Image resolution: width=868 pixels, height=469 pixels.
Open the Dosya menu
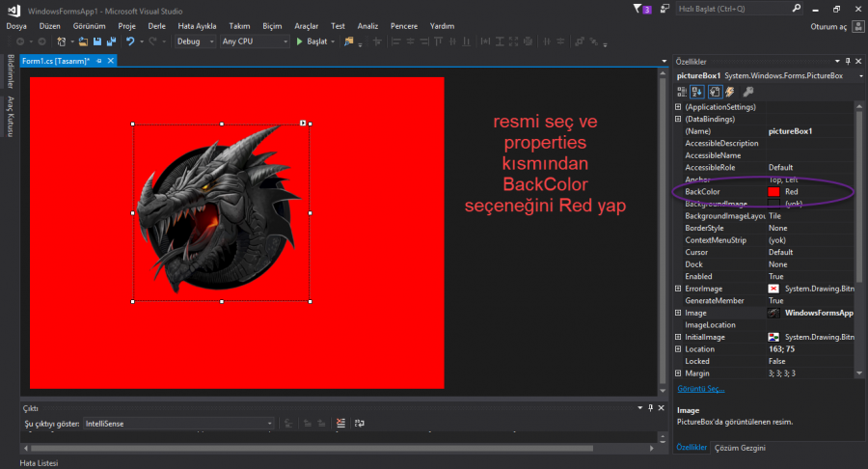pyautogui.click(x=16, y=26)
